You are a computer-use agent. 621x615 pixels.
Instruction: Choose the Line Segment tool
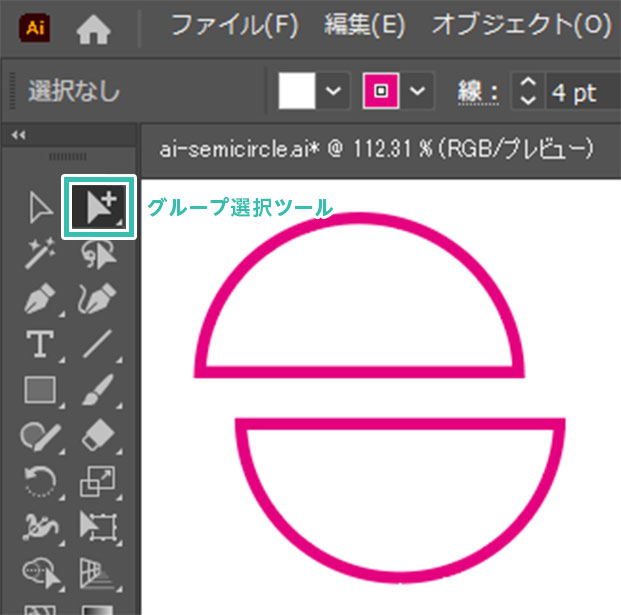coord(98,345)
